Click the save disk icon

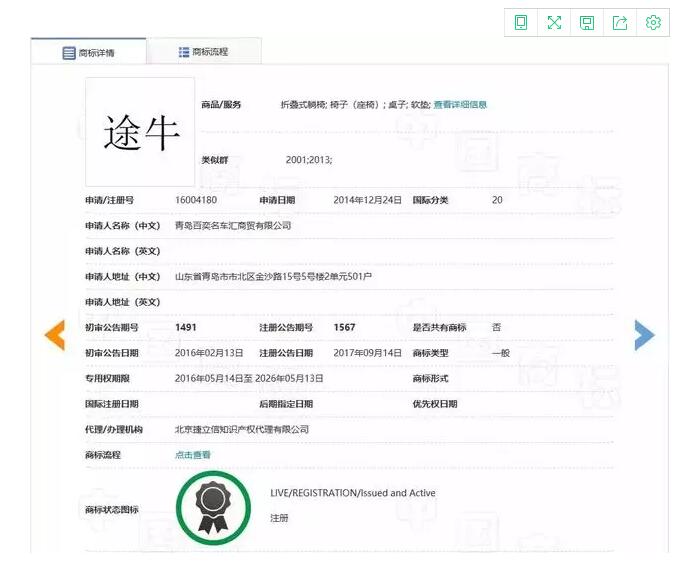pyautogui.click(x=587, y=23)
